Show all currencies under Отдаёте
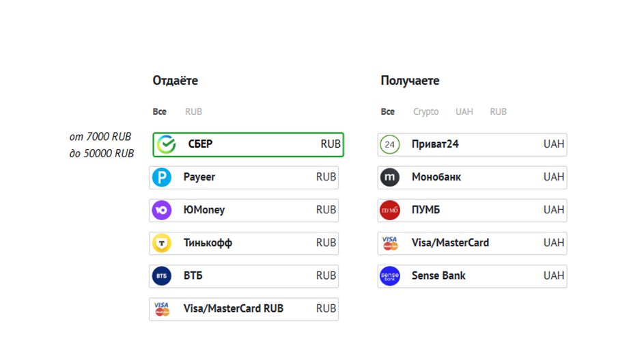This screenshot has height=348, width=644. click(159, 111)
